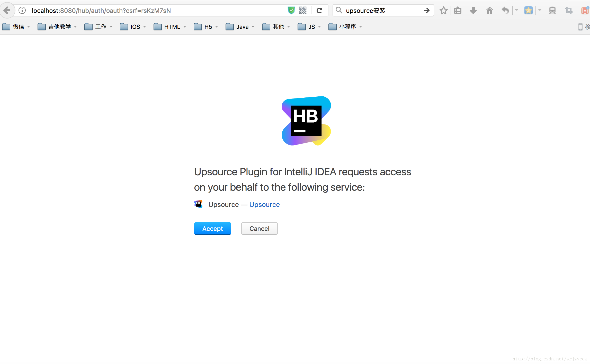The width and height of the screenshot is (590, 364).
Task: Open downloads with the down-arrow icon
Action: [473, 11]
